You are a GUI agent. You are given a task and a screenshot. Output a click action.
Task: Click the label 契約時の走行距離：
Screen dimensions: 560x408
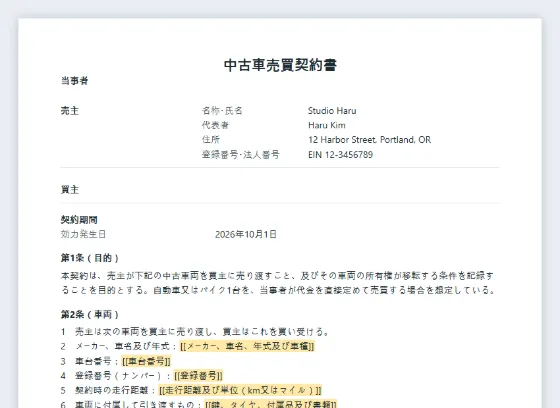(116, 390)
